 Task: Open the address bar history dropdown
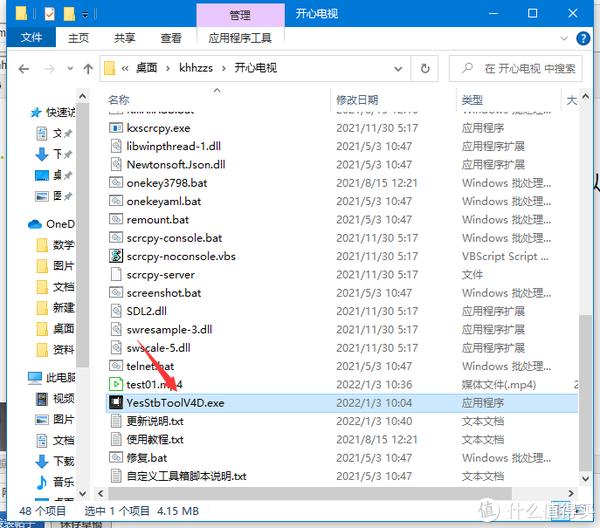pos(398,69)
